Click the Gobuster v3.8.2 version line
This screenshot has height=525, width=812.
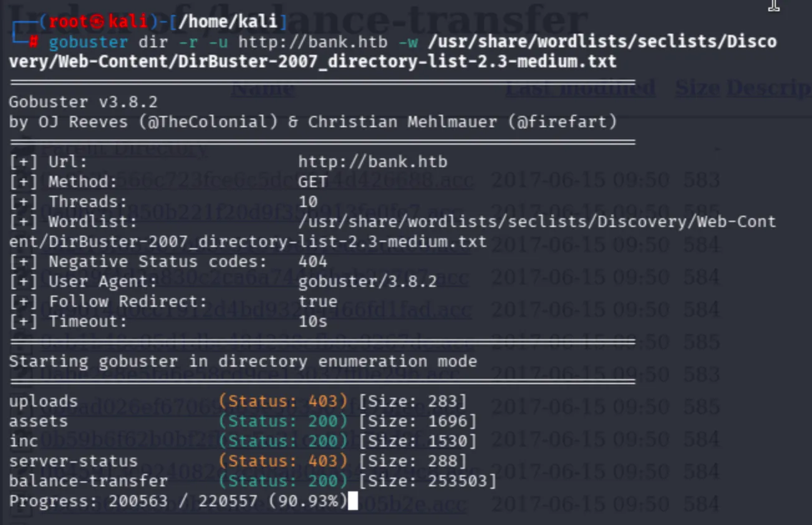point(83,102)
